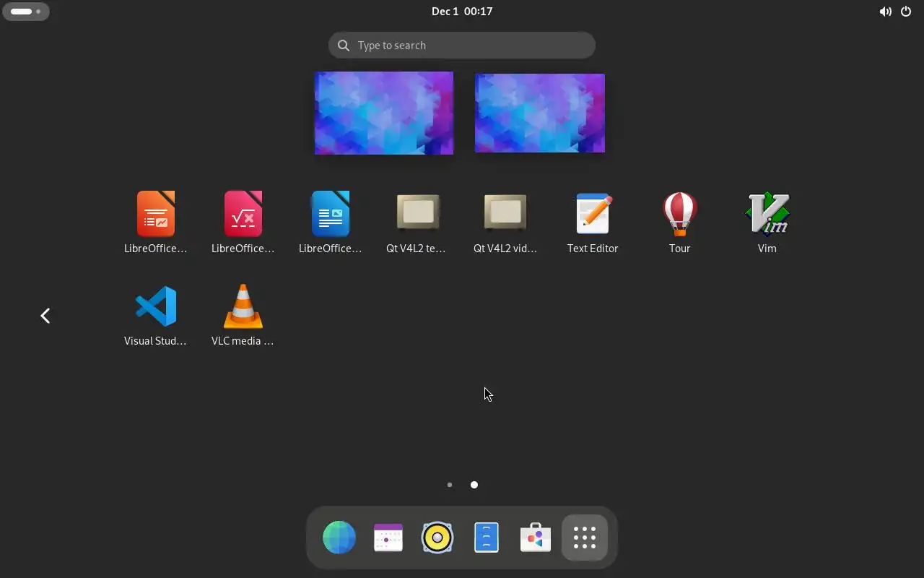The height and width of the screenshot is (578, 924).
Task: Click the Activities pill in top bar
Action: (x=26, y=12)
